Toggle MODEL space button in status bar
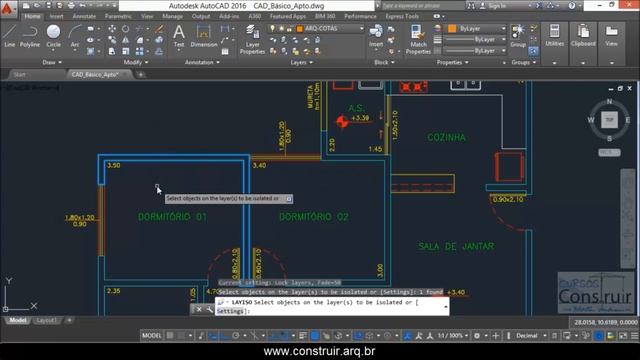The height and width of the screenshot is (360, 640). click(151, 336)
